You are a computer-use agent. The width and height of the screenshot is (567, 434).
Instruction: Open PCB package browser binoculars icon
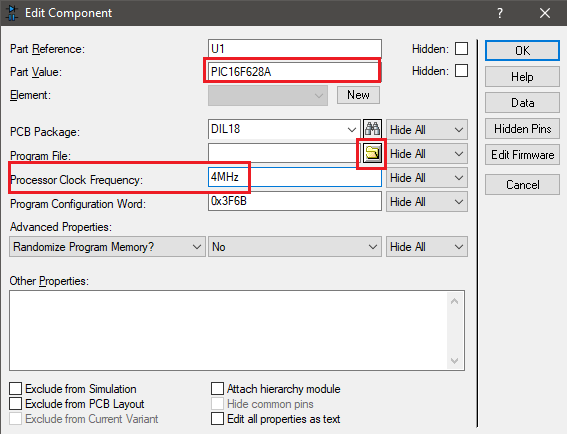(x=372, y=129)
